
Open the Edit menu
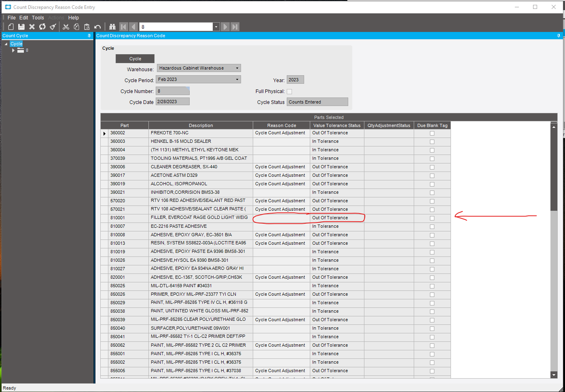[24, 18]
